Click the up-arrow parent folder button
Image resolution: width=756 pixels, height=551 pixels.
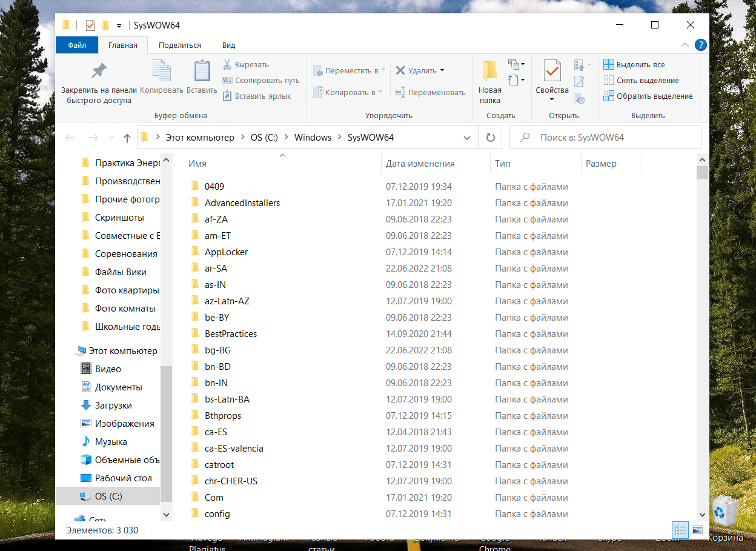pyautogui.click(x=127, y=138)
